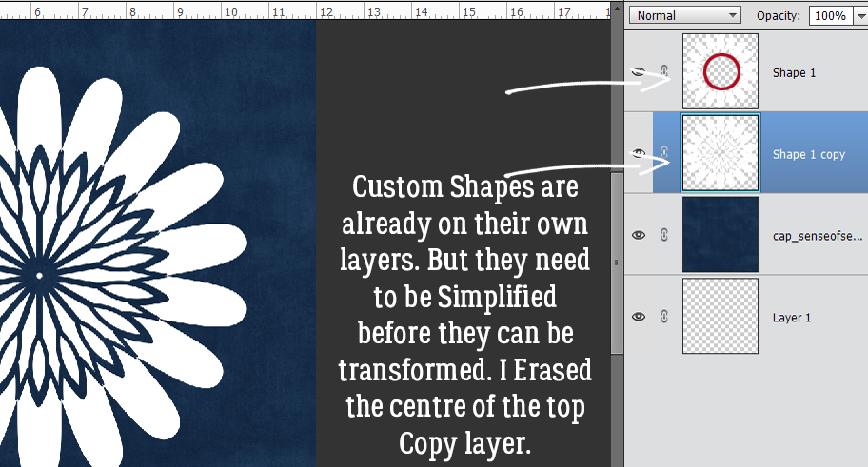Click the canvas vertical scrollbar thumb
868x467 pixels.
(617, 263)
